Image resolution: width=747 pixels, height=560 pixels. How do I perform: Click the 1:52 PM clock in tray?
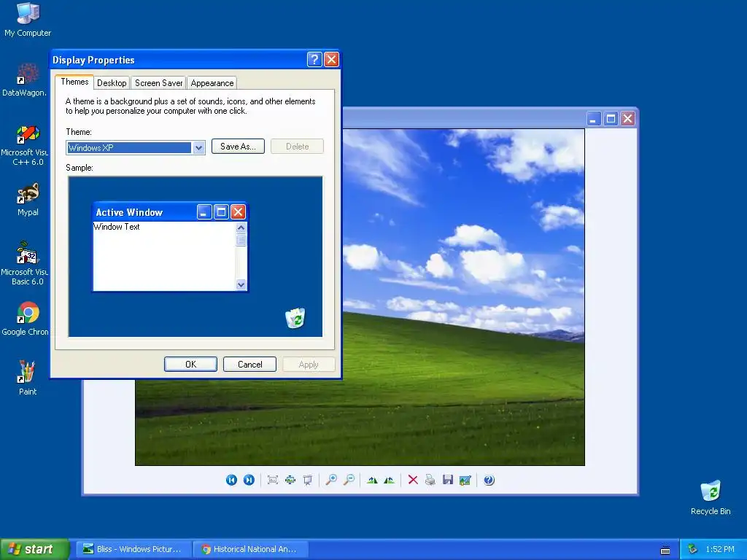click(x=720, y=549)
